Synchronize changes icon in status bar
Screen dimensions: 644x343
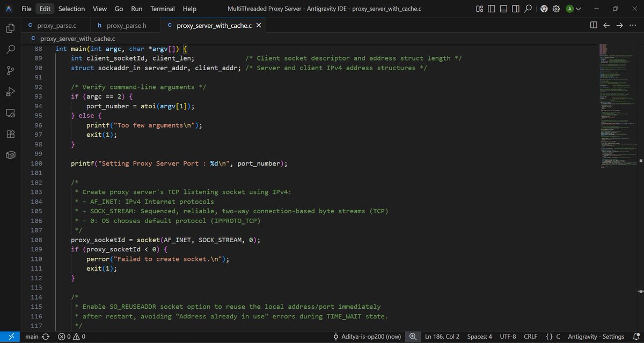pyautogui.click(x=46, y=337)
